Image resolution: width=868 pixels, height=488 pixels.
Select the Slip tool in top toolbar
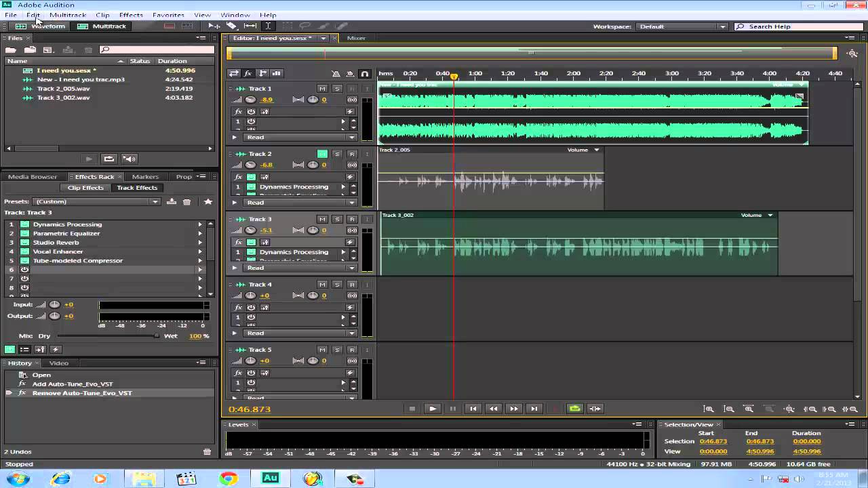pos(250,26)
